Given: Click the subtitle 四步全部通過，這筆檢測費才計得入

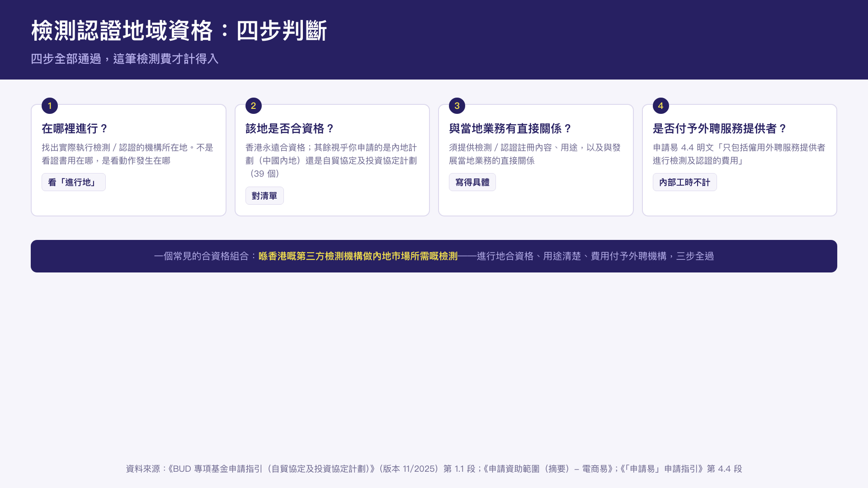Looking at the screenshot, I should pyautogui.click(x=125, y=59).
